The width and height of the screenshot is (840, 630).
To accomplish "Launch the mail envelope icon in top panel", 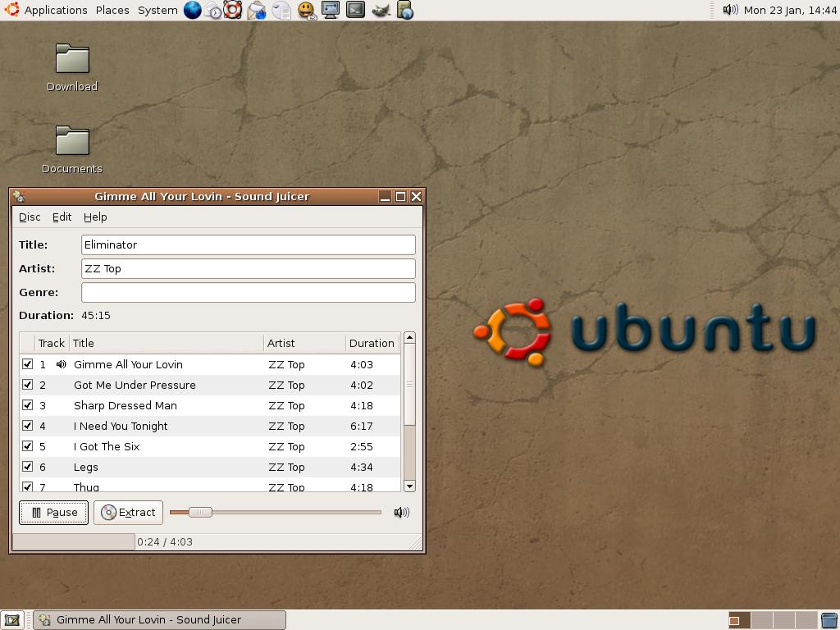I will pos(257,10).
